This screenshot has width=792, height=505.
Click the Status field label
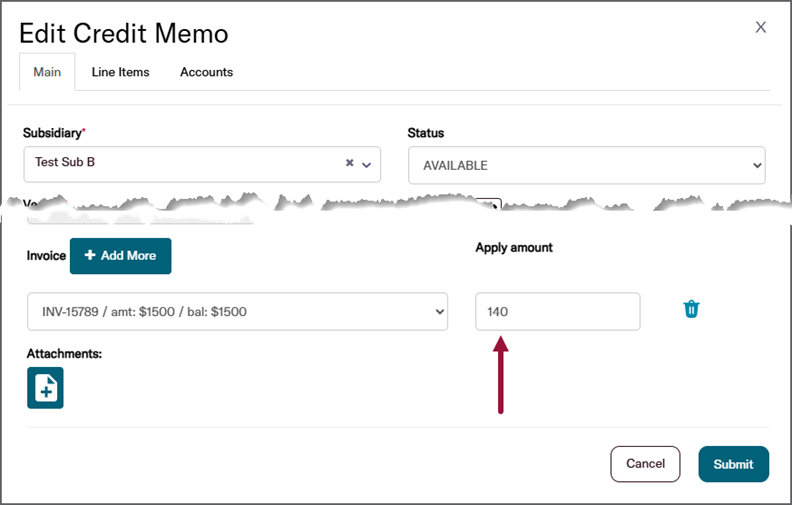(x=426, y=132)
